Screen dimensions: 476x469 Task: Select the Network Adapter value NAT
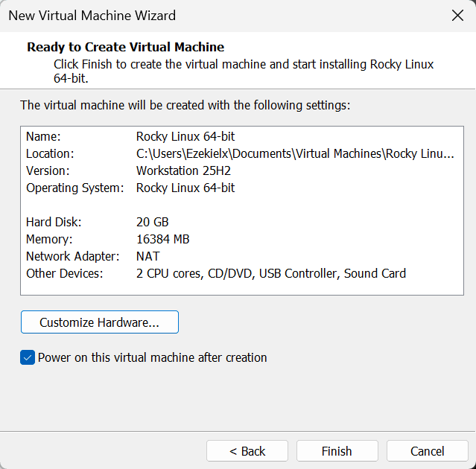[x=147, y=256]
